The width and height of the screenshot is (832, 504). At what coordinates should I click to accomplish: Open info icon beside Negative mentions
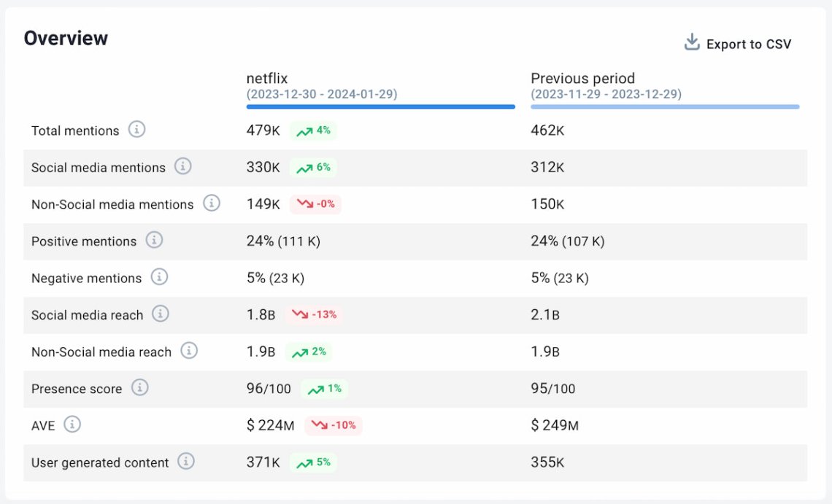click(159, 277)
